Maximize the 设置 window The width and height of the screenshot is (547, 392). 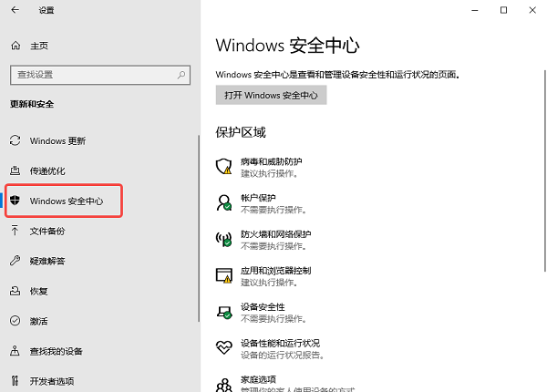pyautogui.click(x=503, y=10)
